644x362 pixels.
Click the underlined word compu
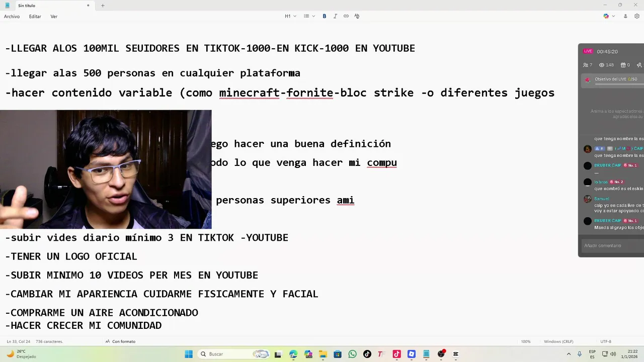click(x=382, y=163)
